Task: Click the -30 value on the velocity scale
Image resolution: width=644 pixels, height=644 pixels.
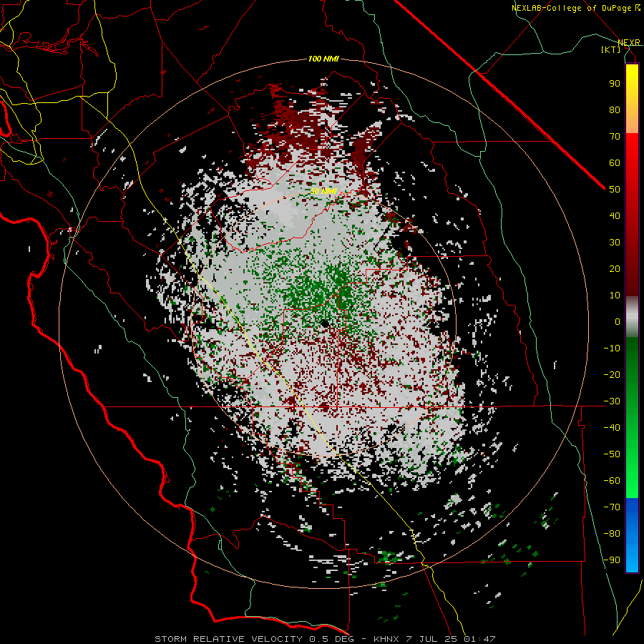Action: click(x=612, y=401)
